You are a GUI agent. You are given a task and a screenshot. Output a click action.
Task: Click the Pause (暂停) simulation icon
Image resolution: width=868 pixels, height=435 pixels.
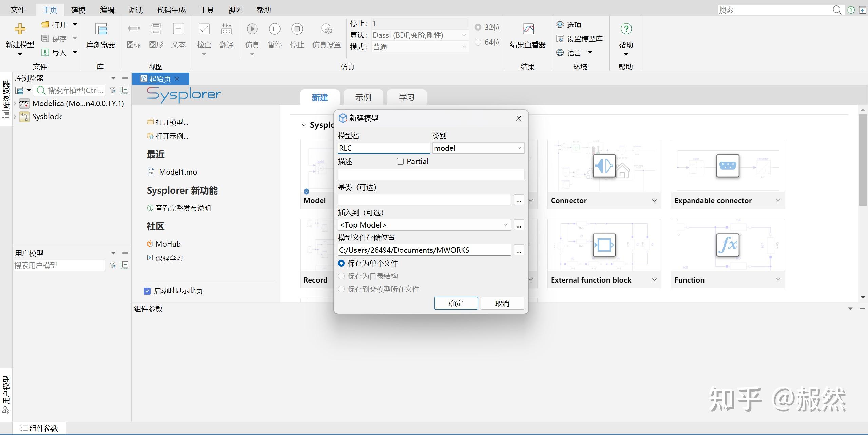click(x=275, y=29)
